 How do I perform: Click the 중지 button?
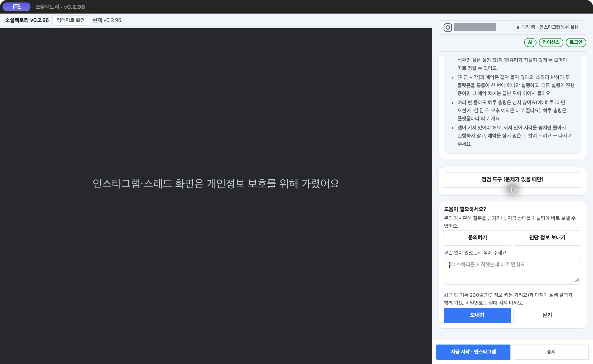click(551, 352)
